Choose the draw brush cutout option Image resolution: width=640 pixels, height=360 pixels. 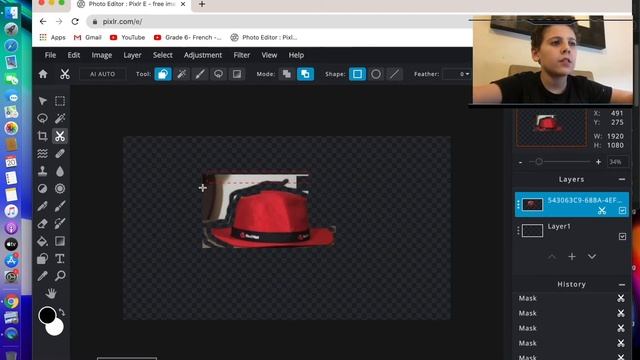click(200, 74)
